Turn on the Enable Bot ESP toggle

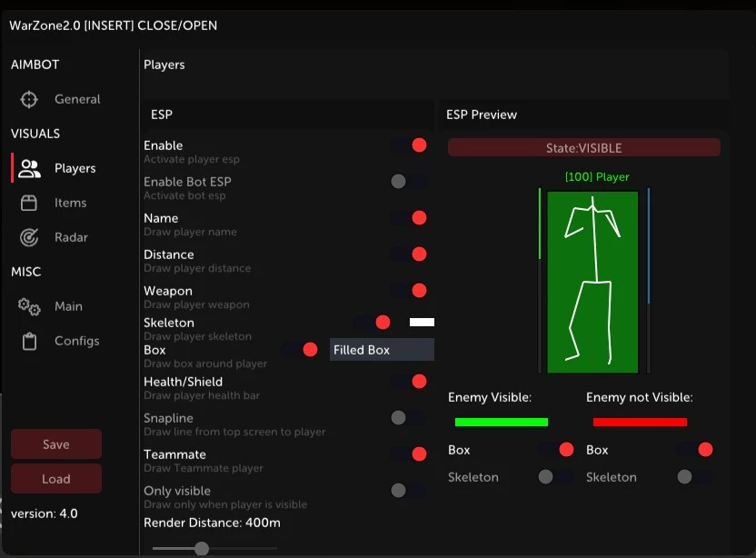[409, 182]
